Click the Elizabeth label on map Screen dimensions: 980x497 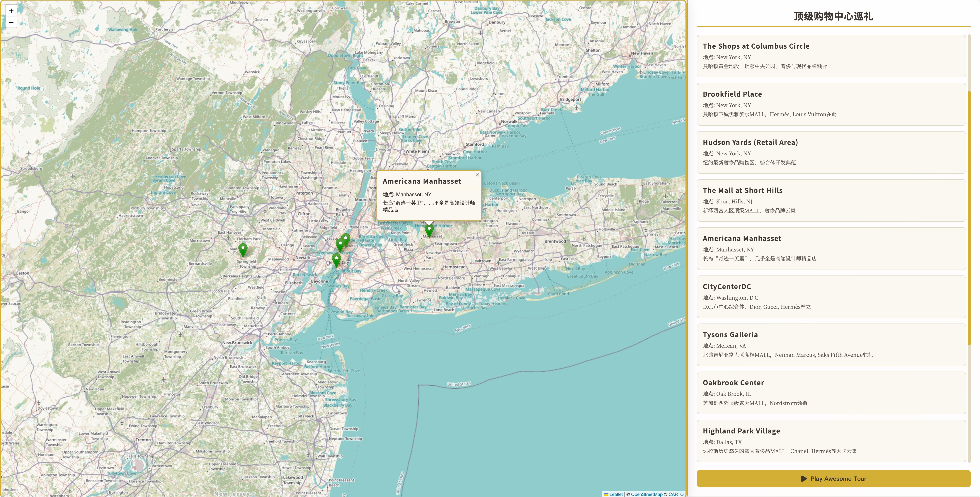coord(294,283)
